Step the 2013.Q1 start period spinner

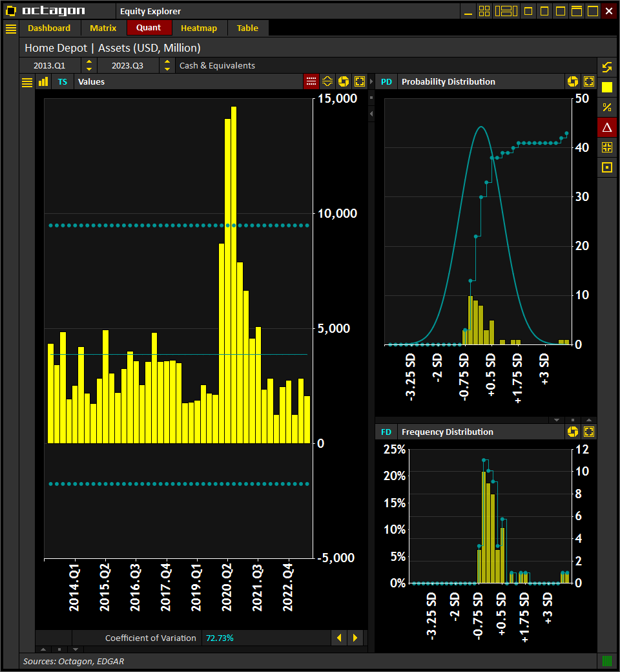click(89, 65)
